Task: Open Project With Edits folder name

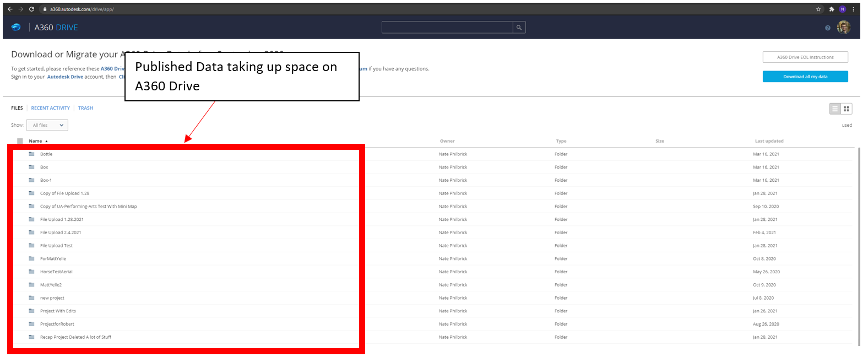Action: click(x=58, y=311)
